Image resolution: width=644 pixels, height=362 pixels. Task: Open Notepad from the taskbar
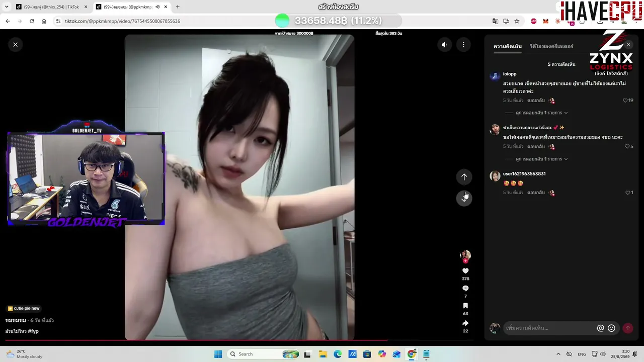pyautogui.click(x=426, y=354)
